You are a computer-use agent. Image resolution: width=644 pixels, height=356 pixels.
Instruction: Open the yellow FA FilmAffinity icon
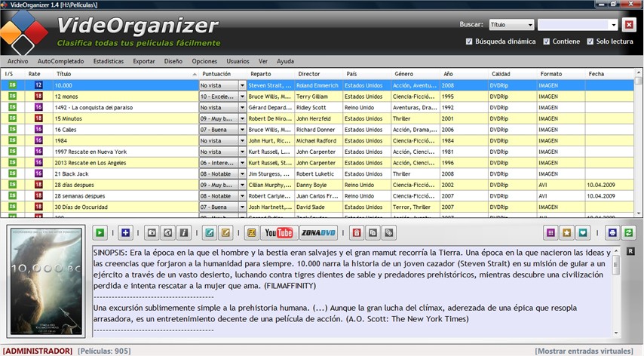click(x=251, y=233)
